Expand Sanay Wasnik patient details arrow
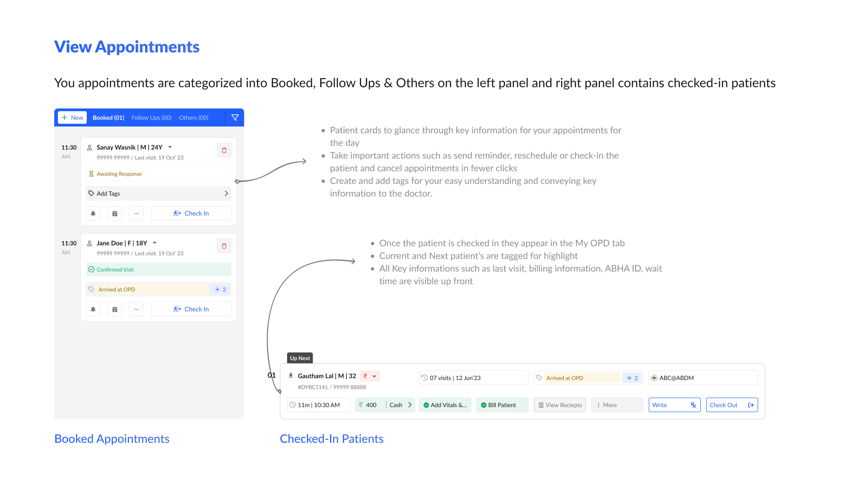The height and width of the screenshot is (488, 868). pos(170,147)
